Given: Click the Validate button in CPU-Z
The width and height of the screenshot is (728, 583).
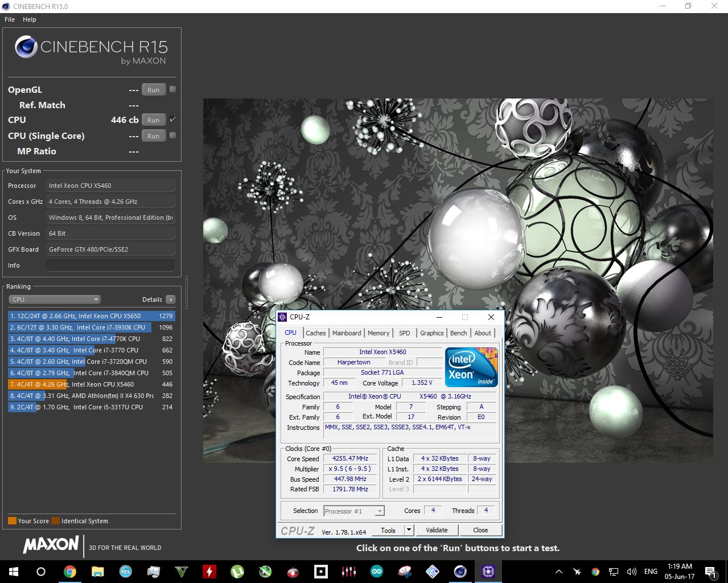Looking at the screenshot, I should pos(437,530).
